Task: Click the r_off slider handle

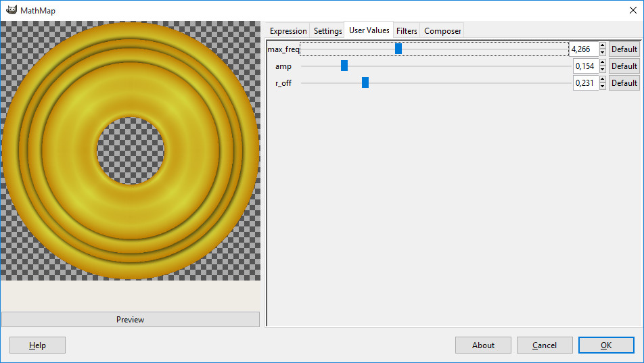Action: coord(365,82)
